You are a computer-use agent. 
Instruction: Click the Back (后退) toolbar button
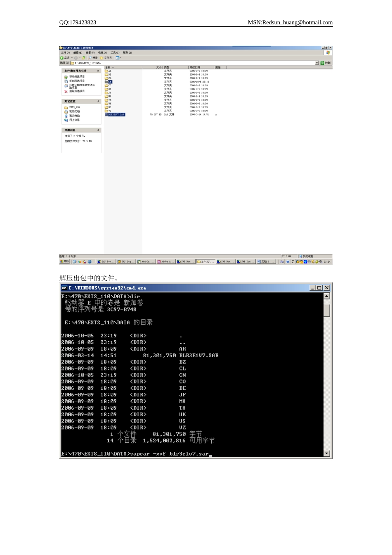coord(65,58)
